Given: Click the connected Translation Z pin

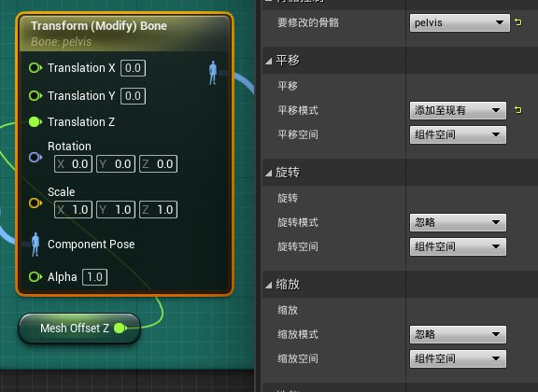Looking at the screenshot, I should (x=35, y=121).
